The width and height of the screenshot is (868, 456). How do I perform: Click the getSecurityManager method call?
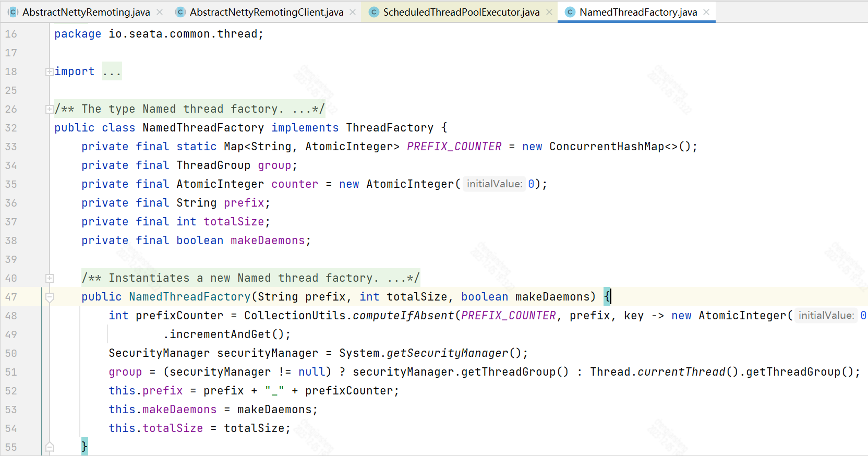pyautogui.click(x=447, y=353)
